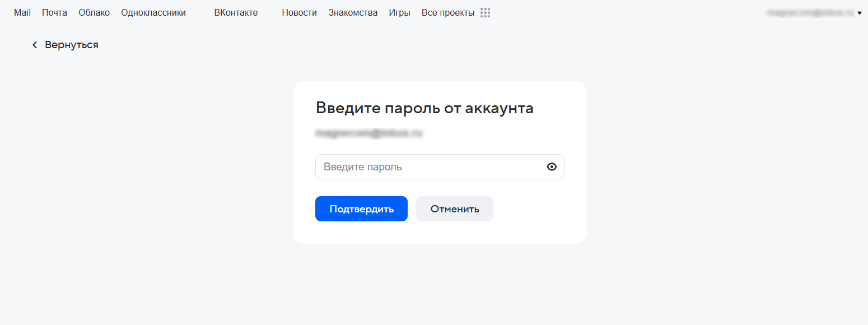Click the back chevron arrow icon
The image size is (868, 325).
(35, 45)
